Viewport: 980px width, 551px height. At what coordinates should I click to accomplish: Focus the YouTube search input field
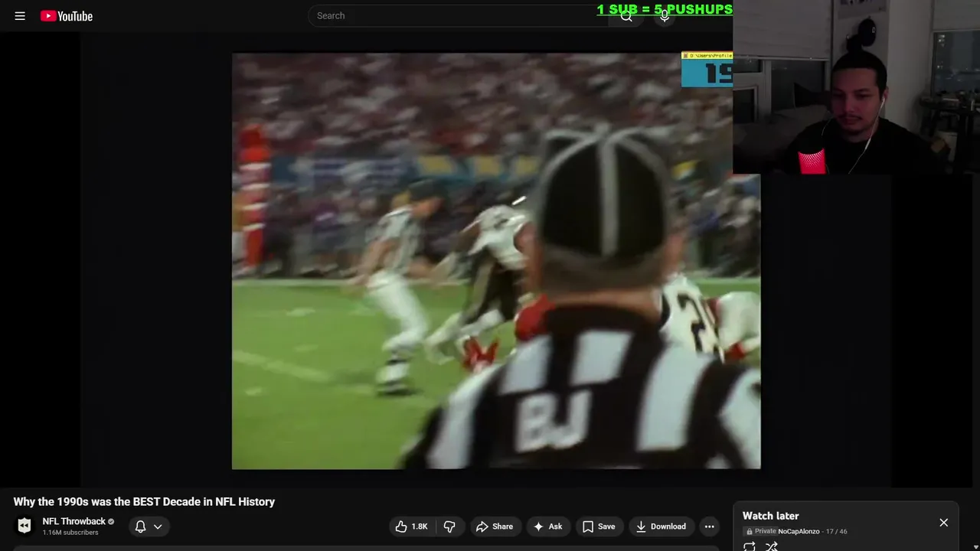point(459,15)
